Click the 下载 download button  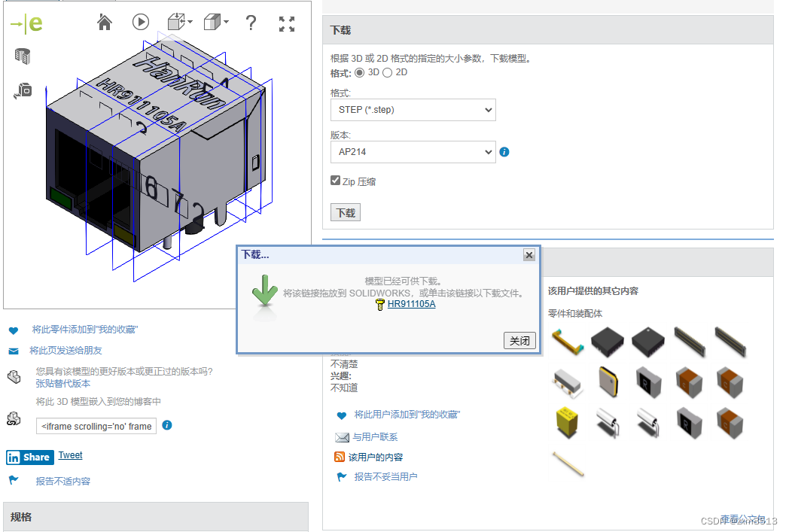[345, 213]
